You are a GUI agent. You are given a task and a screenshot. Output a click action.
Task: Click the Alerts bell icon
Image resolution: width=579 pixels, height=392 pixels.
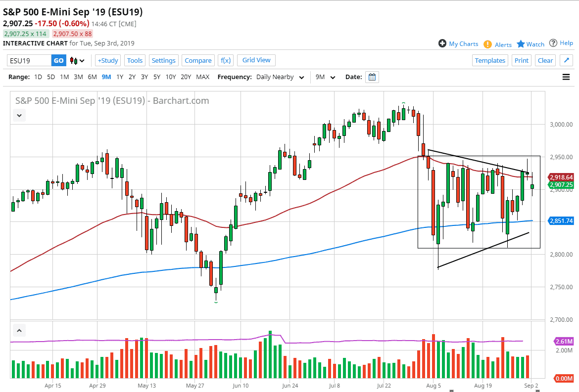tap(487, 44)
